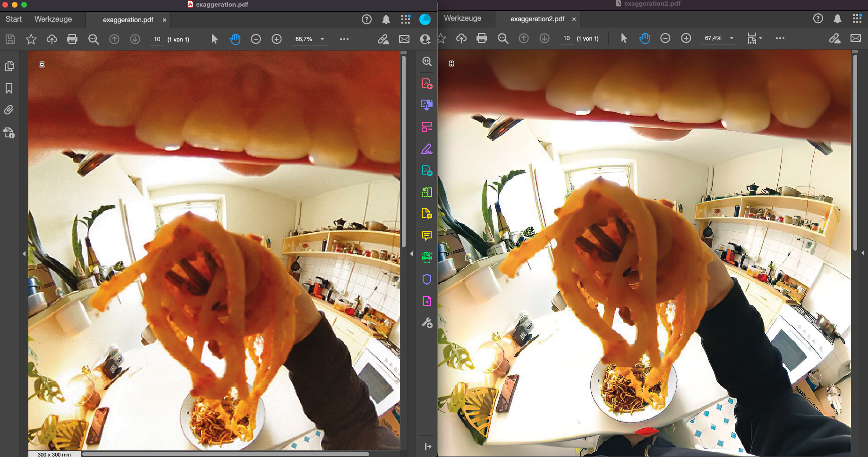Collapse the tools pane via its left-edge triangle
868x457 pixels.
[x=411, y=254]
